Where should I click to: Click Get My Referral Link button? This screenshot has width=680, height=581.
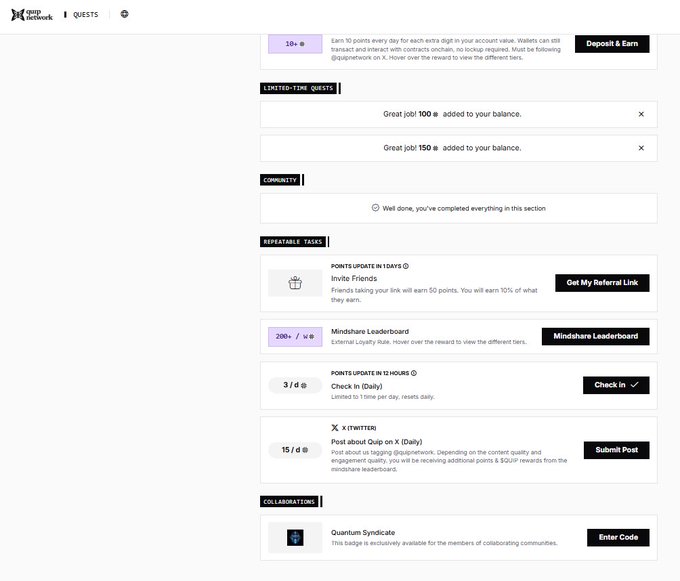pos(602,283)
